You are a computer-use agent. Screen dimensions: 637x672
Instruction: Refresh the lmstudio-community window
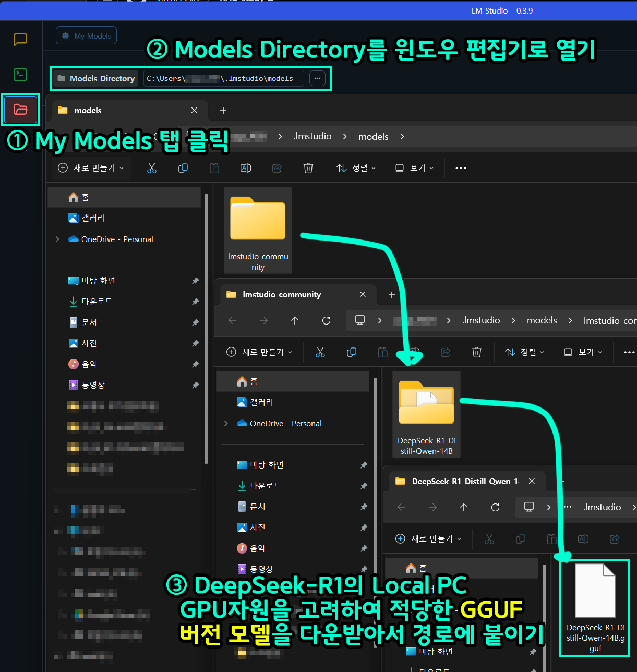[x=326, y=320]
